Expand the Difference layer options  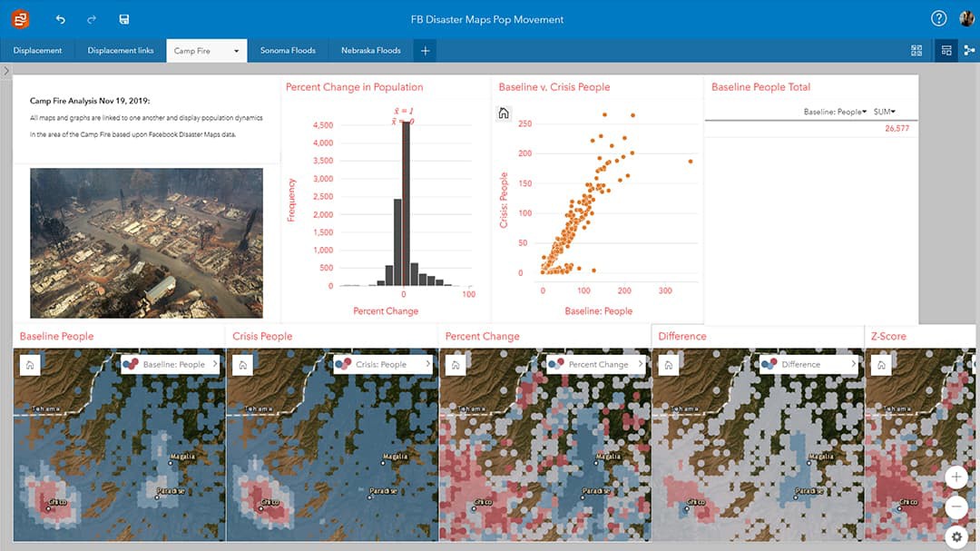tap(853, 363)
